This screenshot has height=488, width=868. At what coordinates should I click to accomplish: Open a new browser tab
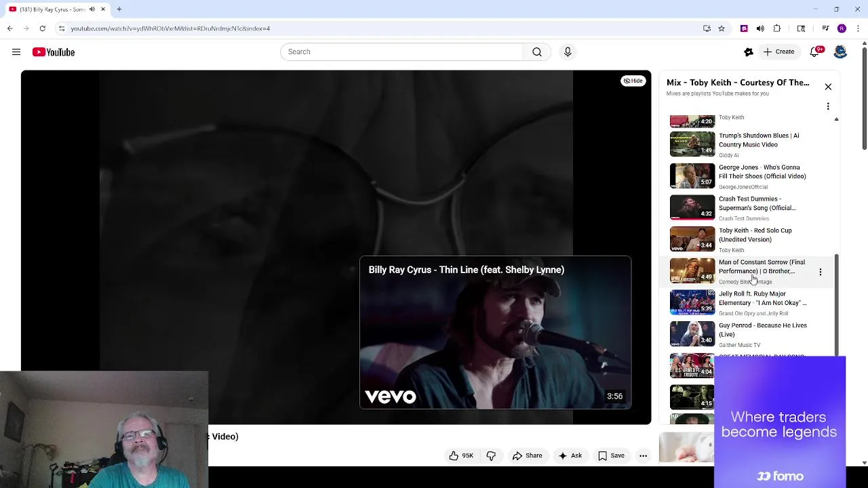point(119,9)
